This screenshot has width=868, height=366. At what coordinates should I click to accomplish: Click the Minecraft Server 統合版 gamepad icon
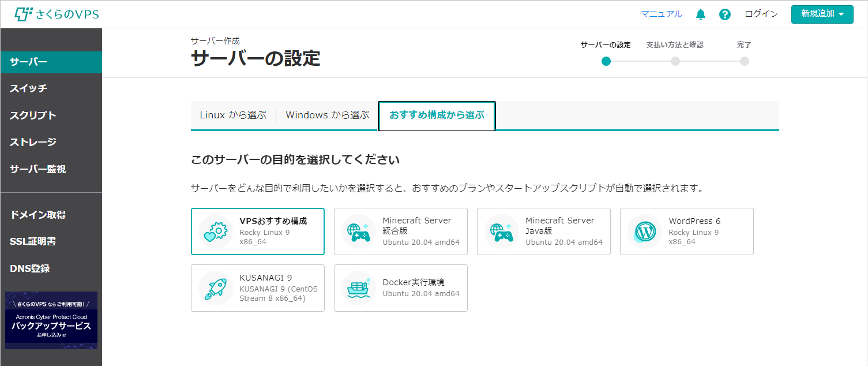coord(359,231)
